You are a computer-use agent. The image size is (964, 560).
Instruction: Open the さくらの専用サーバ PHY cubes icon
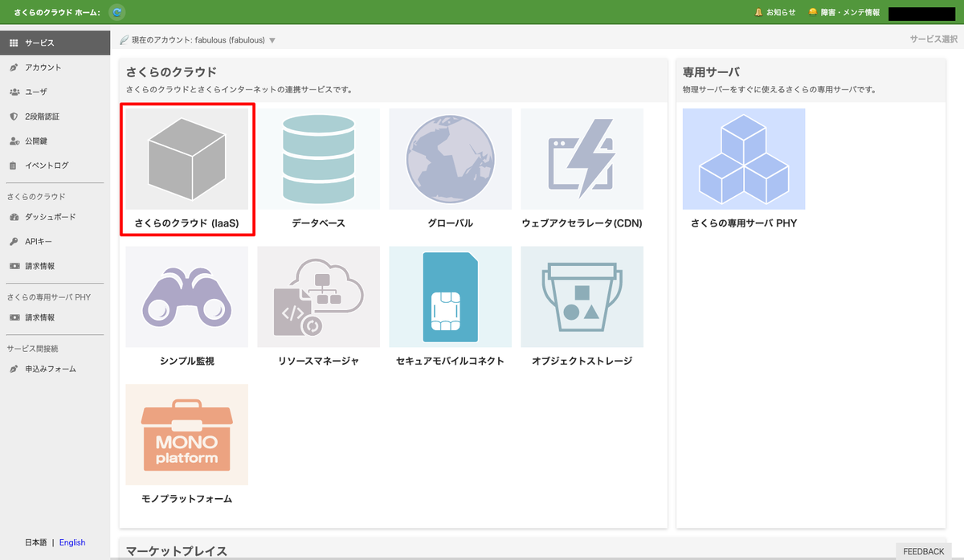pos(744,158)
